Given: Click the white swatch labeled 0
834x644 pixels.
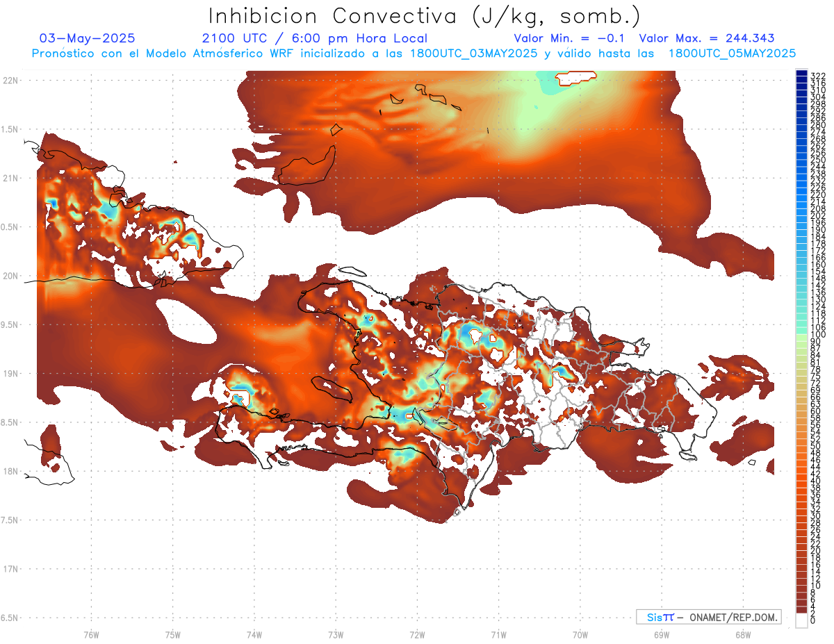Looking at the screenshot, I should [801, 620].
